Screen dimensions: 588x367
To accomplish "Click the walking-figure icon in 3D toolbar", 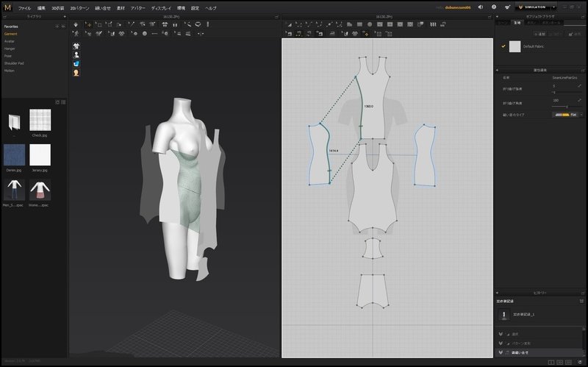I will (76, 33).
